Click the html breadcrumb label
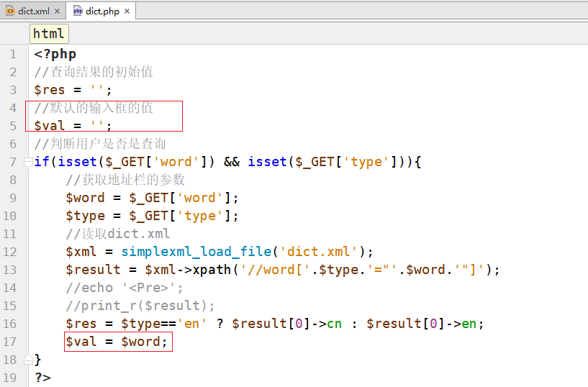 click(49, 34)
